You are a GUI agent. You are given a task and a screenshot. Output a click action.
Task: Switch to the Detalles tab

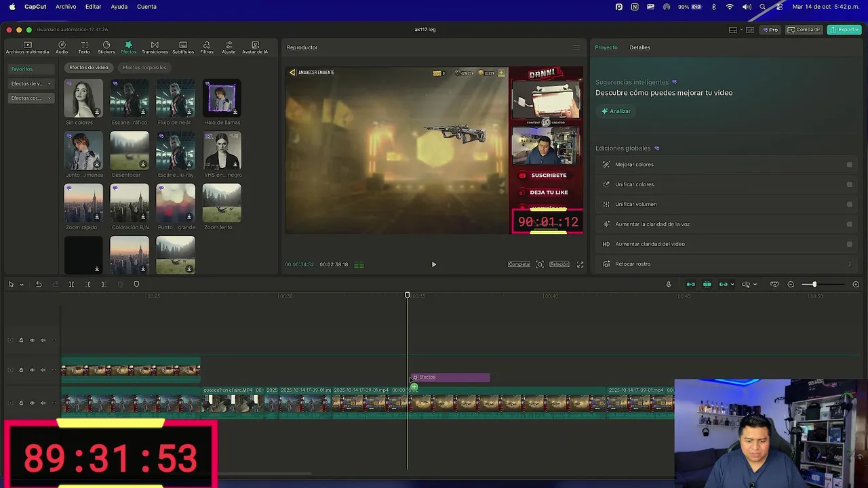639,47
